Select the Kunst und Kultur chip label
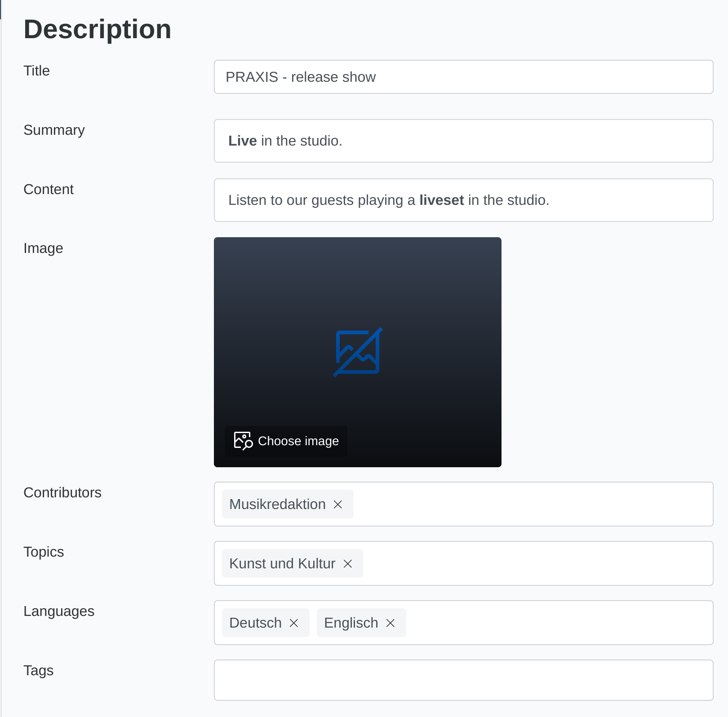 282,563
